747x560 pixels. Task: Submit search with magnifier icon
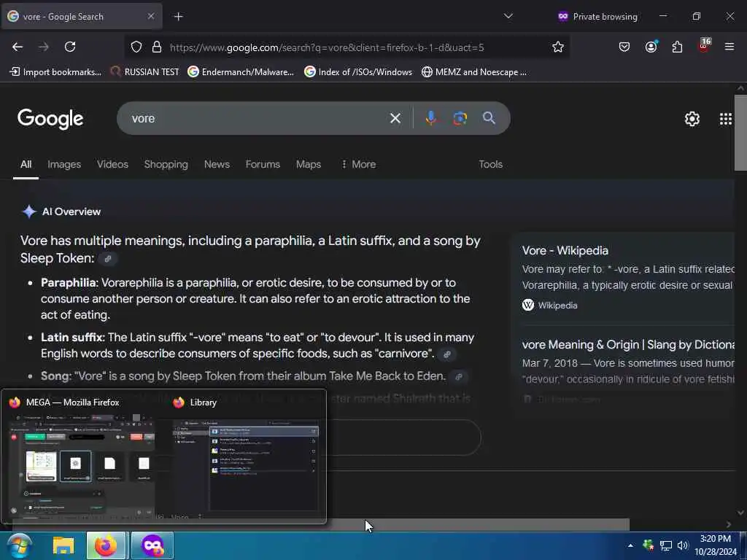(x=489, y=118)
